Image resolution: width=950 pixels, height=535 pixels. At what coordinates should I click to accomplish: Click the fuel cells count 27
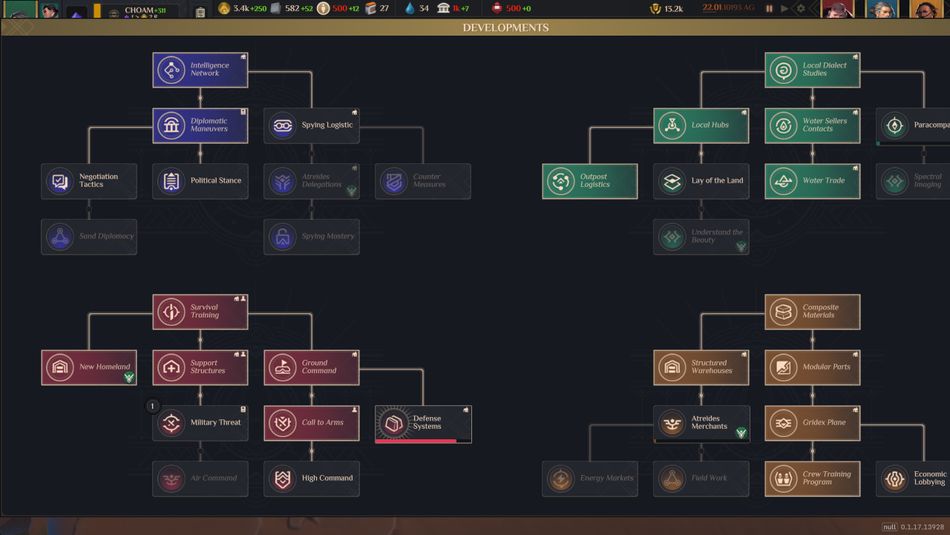(377, 8)
